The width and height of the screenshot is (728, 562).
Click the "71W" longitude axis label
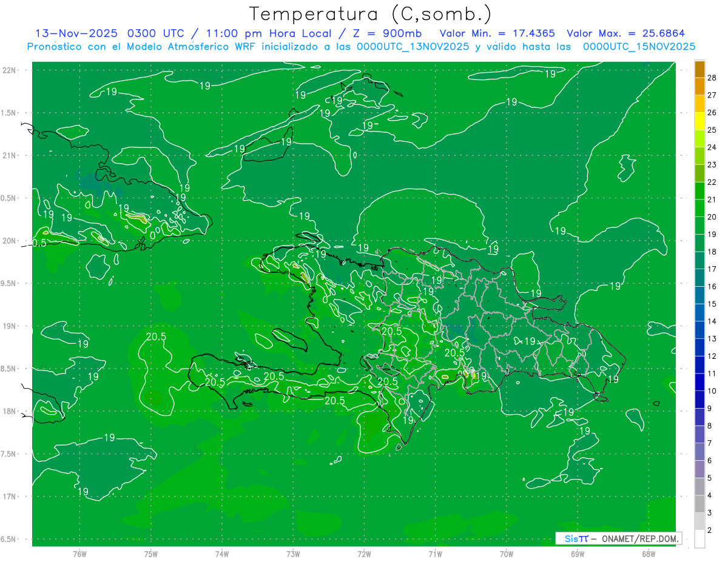[x=435, y=554]
